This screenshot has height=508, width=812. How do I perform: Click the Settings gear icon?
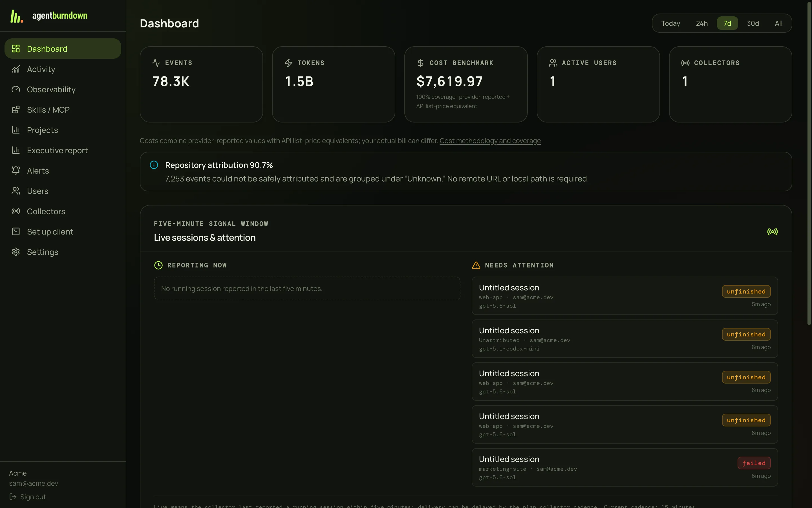16,252
